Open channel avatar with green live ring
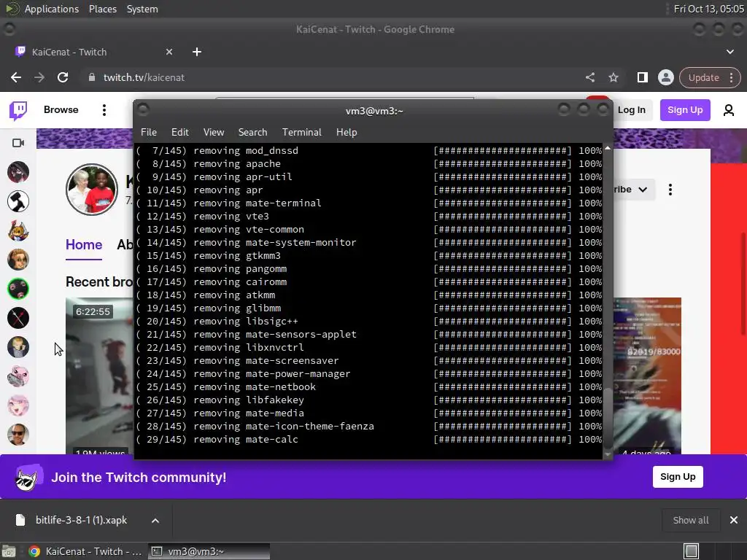Image resolution: width=747 pixels, height=560 pixels. click(x=18, y=289)
